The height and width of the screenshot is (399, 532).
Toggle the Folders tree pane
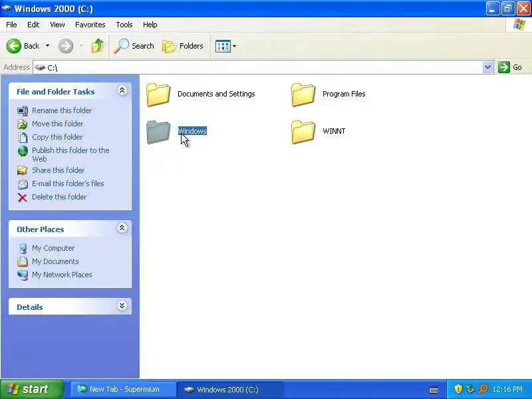tap(182, 46)
